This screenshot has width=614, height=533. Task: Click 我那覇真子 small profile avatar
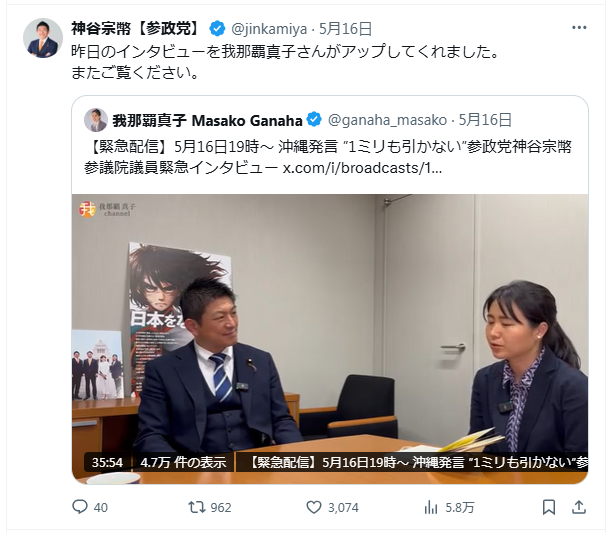(96, 120)
